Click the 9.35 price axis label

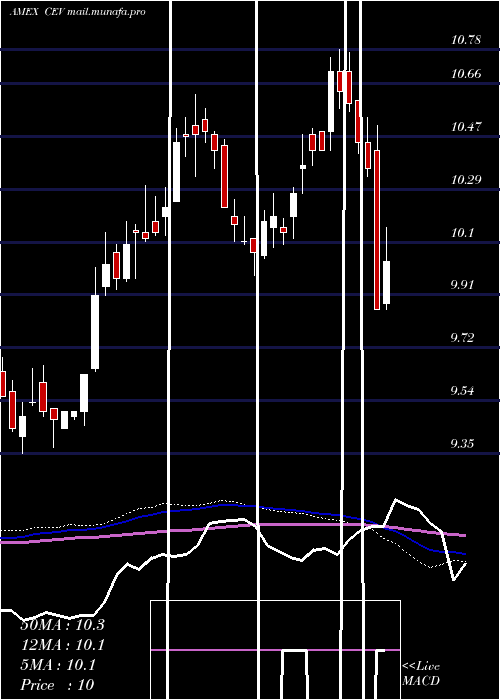coord(462,444)
